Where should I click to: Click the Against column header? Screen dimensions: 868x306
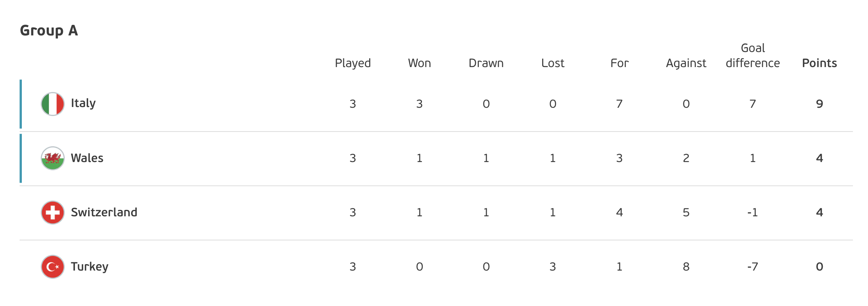[x=686, y=63]
